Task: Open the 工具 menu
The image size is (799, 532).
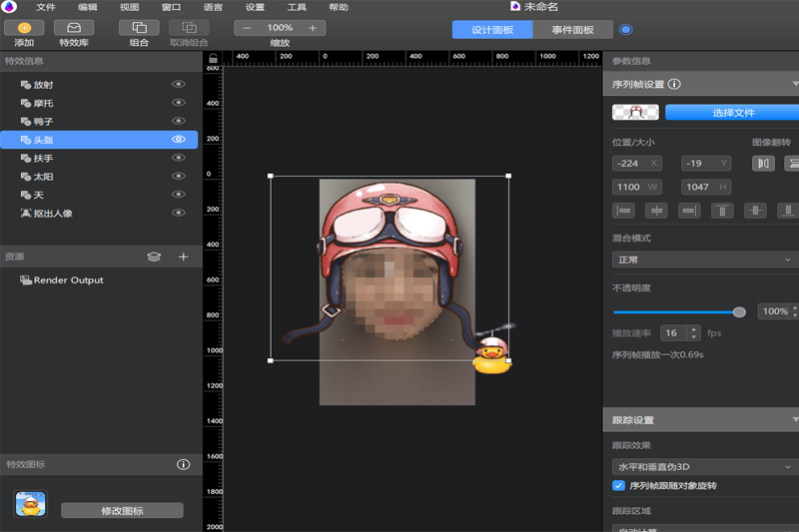Action: click(296, 7)
